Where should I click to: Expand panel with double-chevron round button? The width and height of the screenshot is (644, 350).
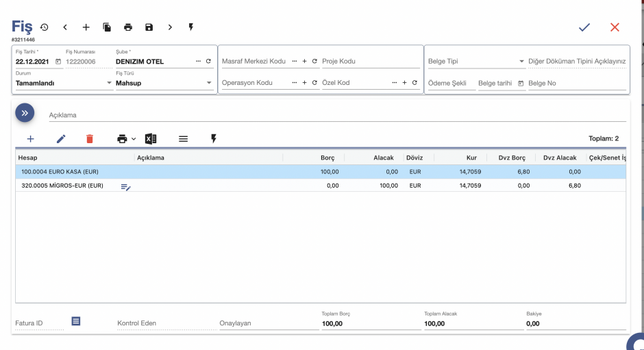pyautogui.click(x=25, y=112)
